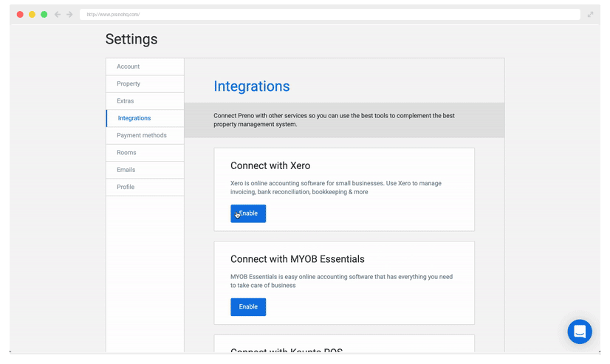Viewport: 610px width, 364px height.
Task: Click the 'Connect Preno with other services' banner text
Action: coord(334,120)
